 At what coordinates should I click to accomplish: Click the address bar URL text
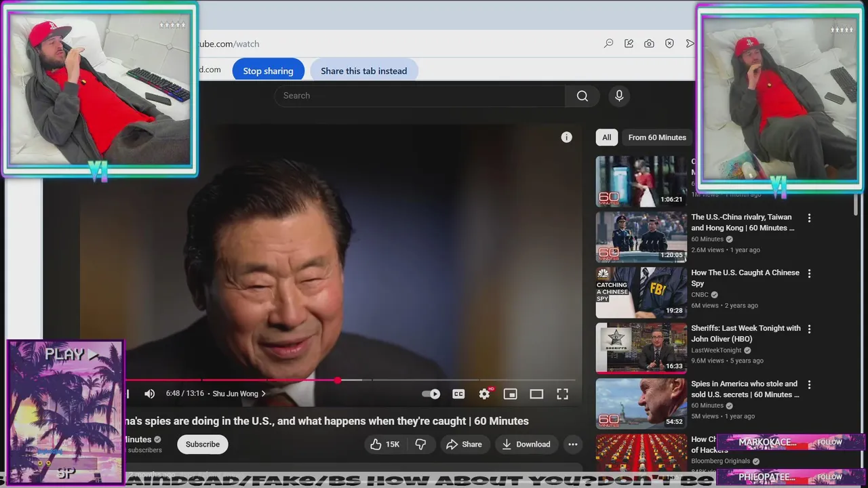(229, 44)
